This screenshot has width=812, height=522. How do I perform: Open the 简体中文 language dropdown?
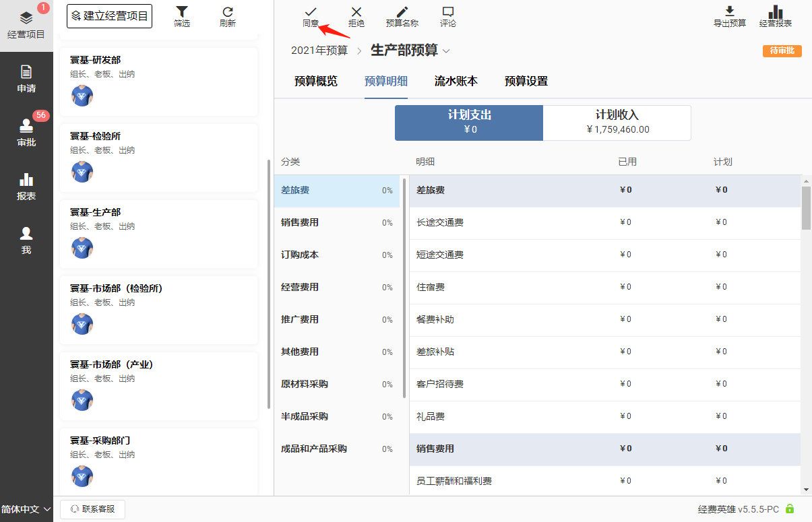(26, 509)
